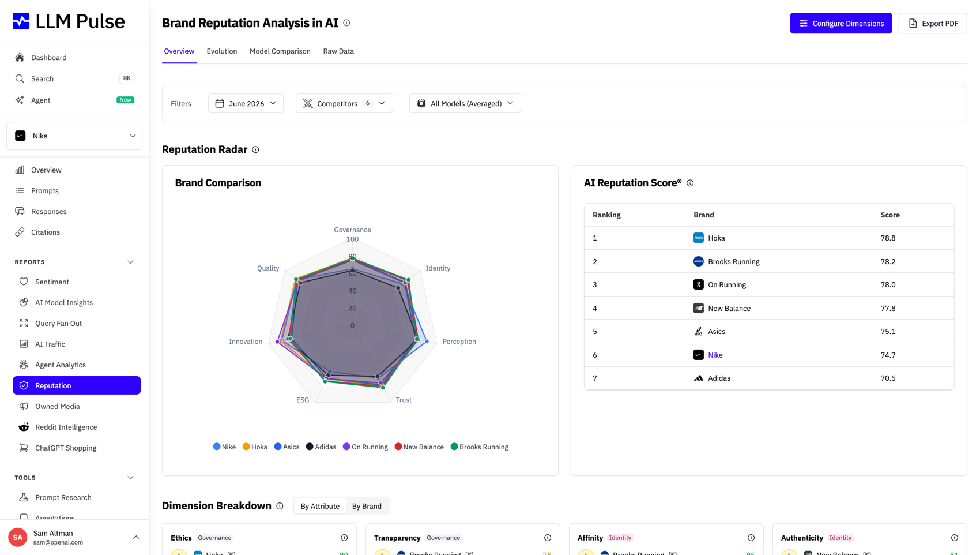Open the Reddit Intelligence report icon
The image size is (980, 555).
(24, 427)
